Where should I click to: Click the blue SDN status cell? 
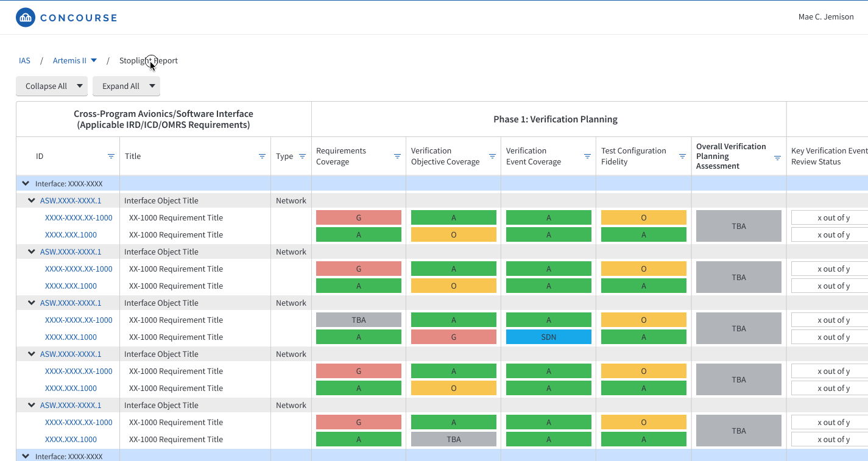pos(549,337)
